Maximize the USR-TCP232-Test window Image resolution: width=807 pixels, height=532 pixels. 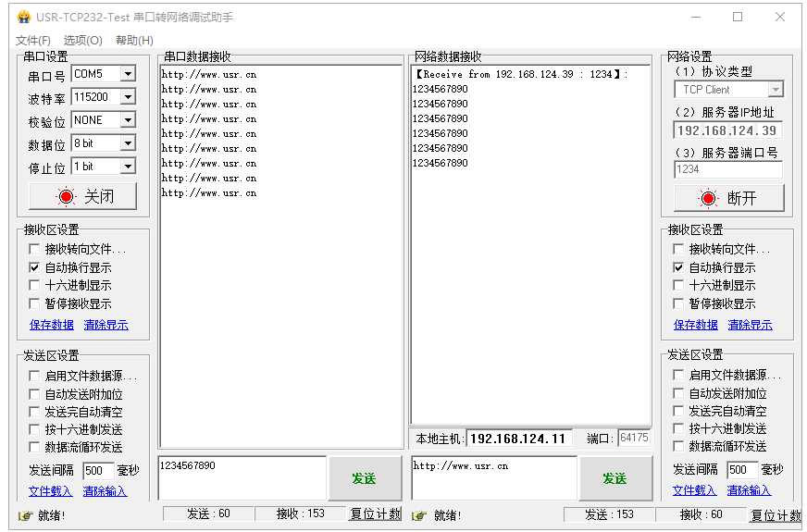point(738,17)
